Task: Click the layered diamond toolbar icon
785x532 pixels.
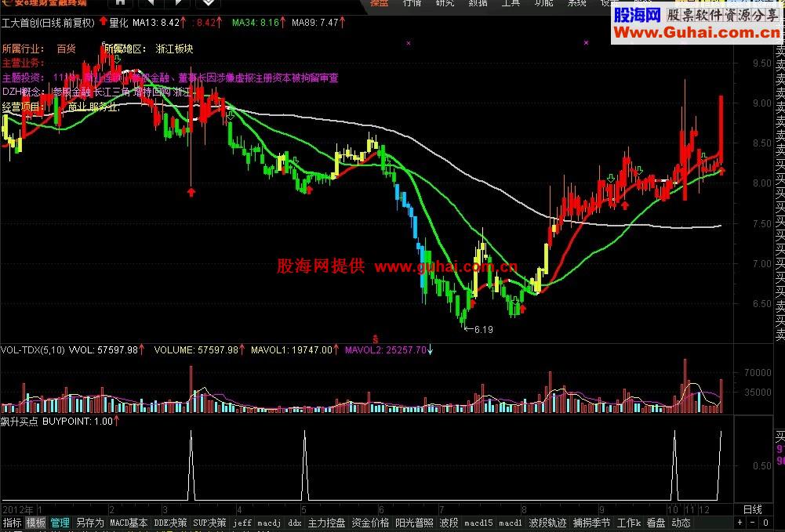Action: (209, 2)
